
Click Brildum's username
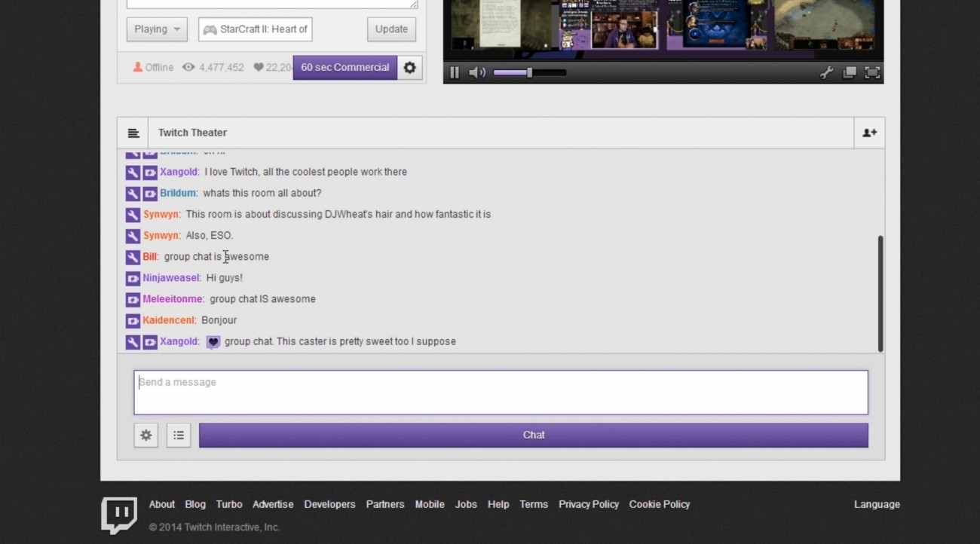tap(178, 193)
